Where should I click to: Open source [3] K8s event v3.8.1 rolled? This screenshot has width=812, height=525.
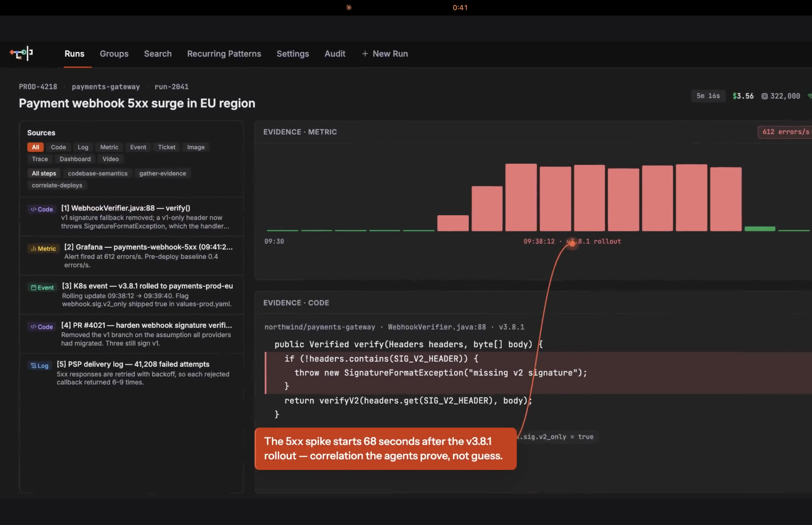pos(132,294)
